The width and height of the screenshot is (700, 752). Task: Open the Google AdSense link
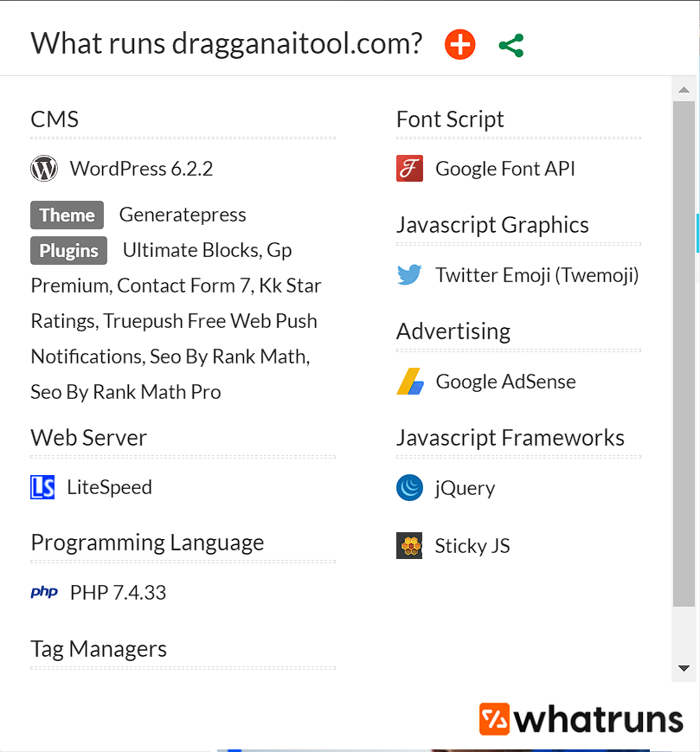coord(506,382)
